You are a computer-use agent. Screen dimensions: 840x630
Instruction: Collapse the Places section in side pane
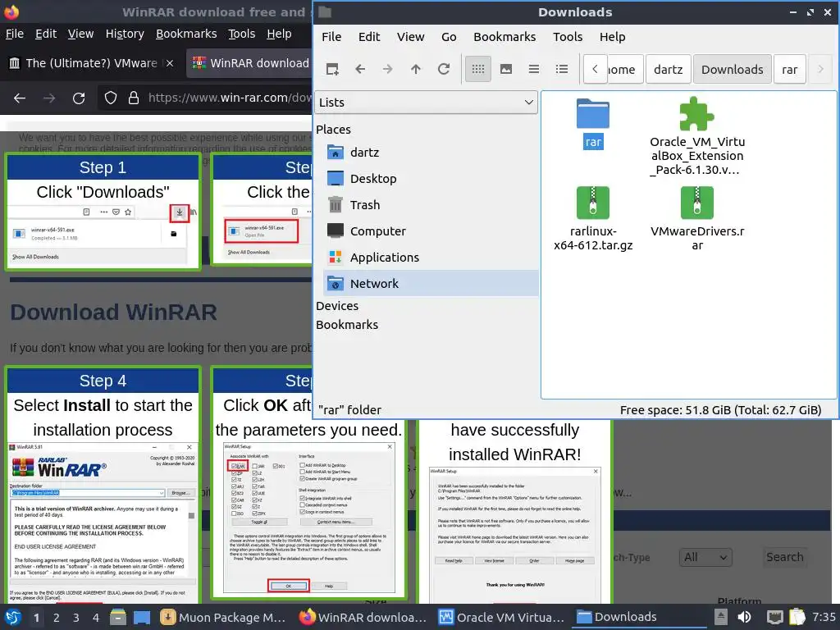(333, 129)
